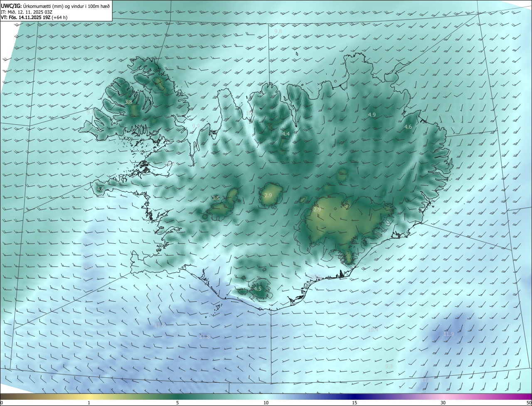Click the 15 tick on the colour scale

click(x=355, y=403)
